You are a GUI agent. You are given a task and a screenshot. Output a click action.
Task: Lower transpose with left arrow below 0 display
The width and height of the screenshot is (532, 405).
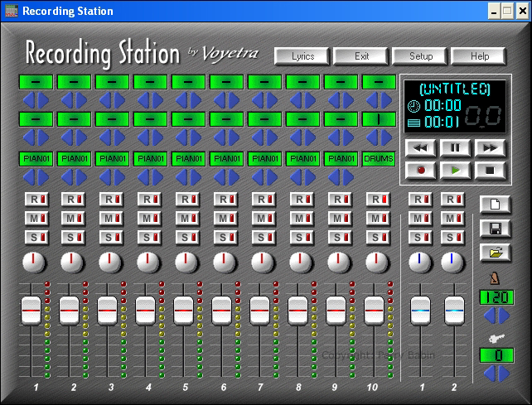(490, 374)
